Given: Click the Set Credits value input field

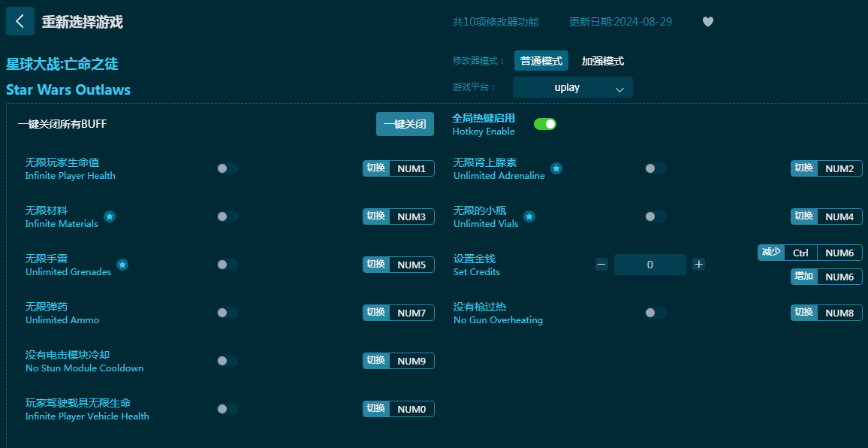Looking at the screenshot, I should pyautogui.click(x=649, y=265).
